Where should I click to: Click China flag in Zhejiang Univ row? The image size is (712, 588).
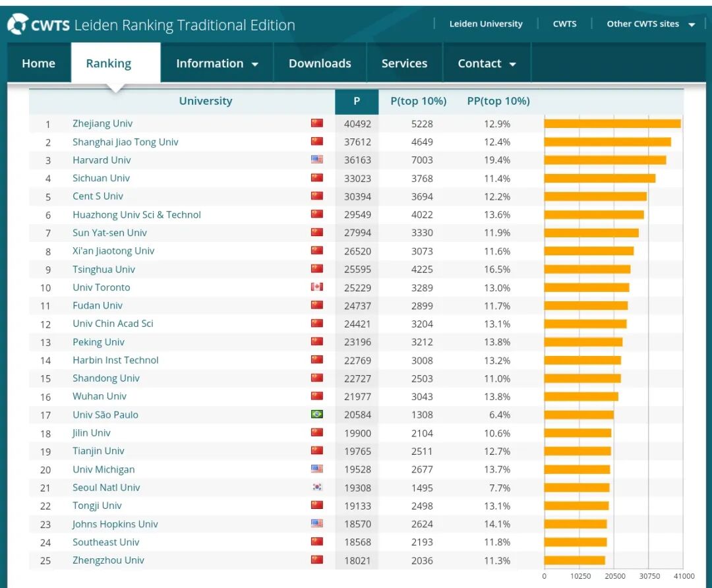[x=317, y=123]
